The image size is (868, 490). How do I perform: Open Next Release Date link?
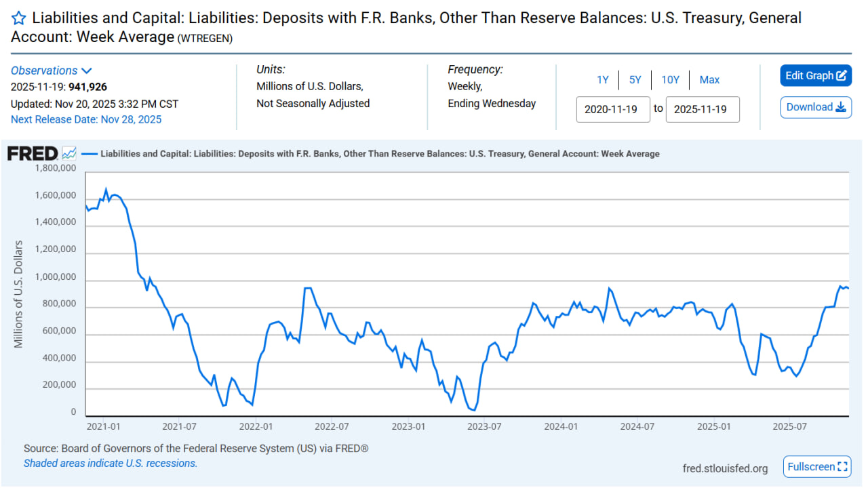coord(86,119)
